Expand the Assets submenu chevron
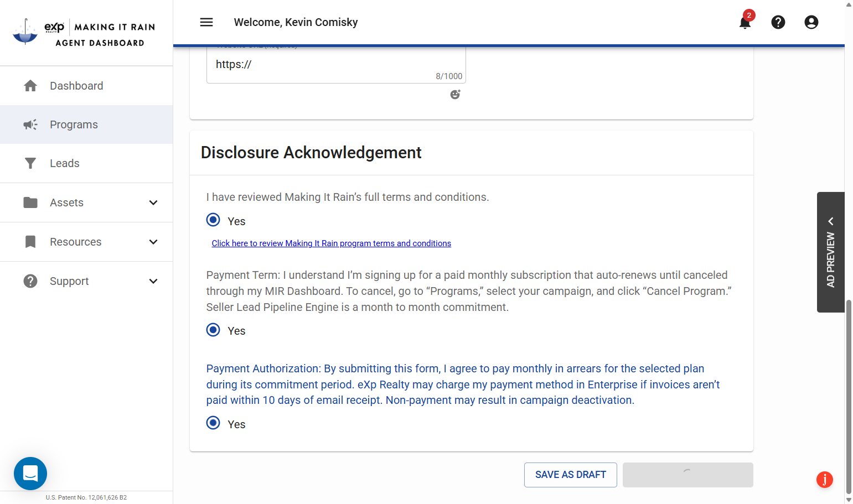Viewport: 853px width, 504px height. (x=153, y=202)
